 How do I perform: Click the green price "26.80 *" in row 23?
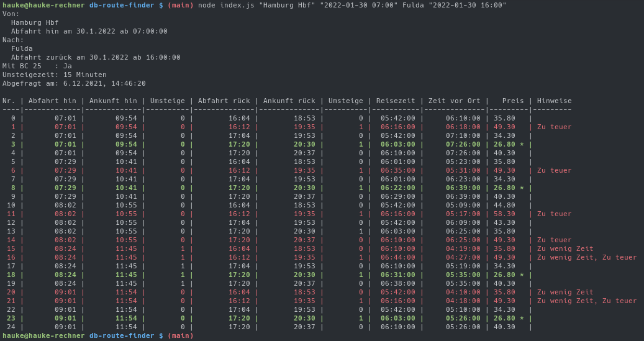tap(509, 318)
